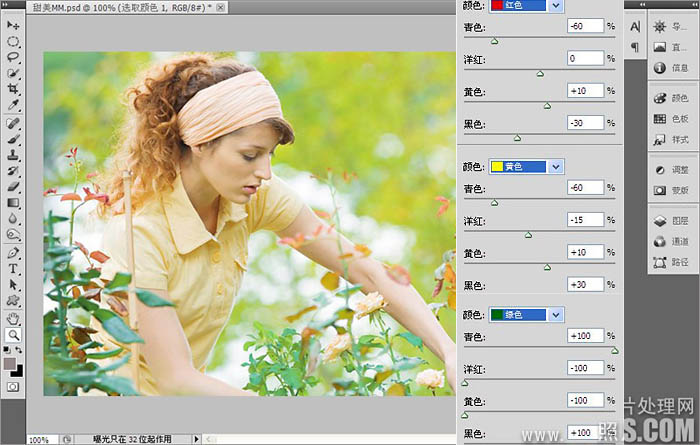Select the Elliptical Marquee tool

point(13,42)
